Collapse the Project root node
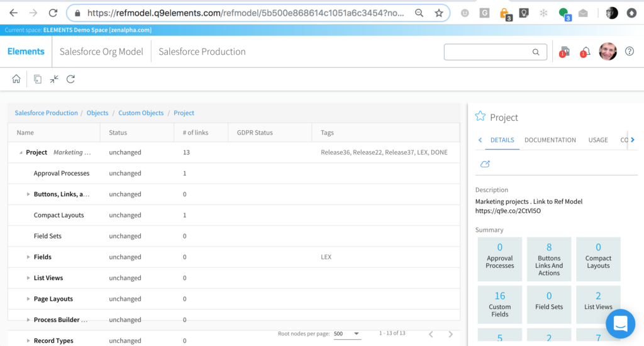644x346 pixels. point(21,153)
